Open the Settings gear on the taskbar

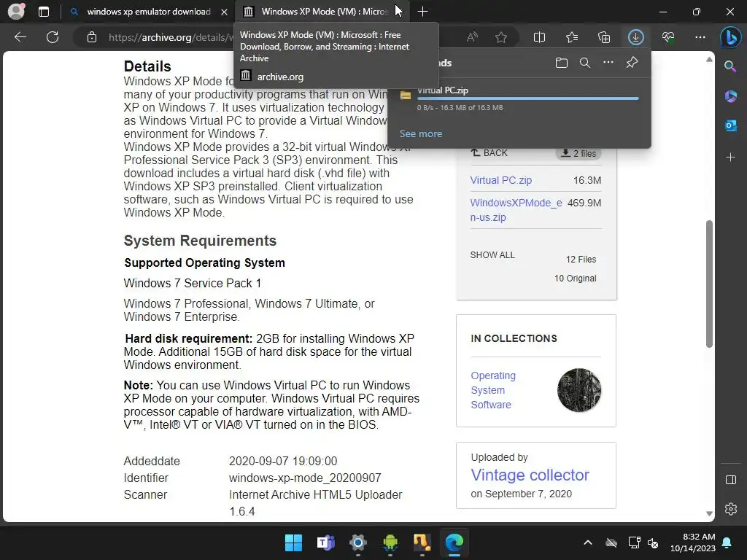coord(357,542)
